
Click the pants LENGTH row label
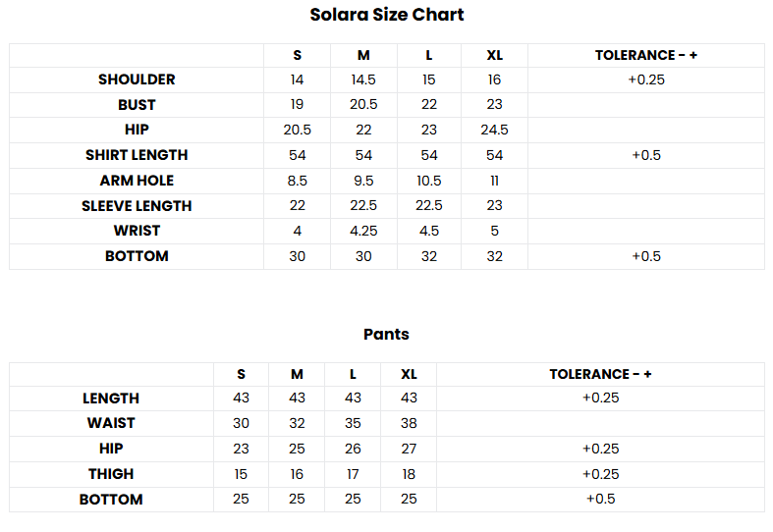point(111,399)
